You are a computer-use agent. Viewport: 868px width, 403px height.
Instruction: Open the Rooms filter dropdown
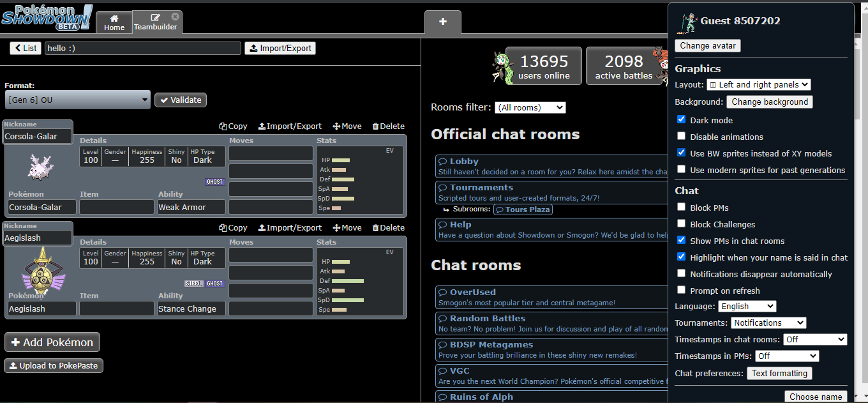point(530,107)
